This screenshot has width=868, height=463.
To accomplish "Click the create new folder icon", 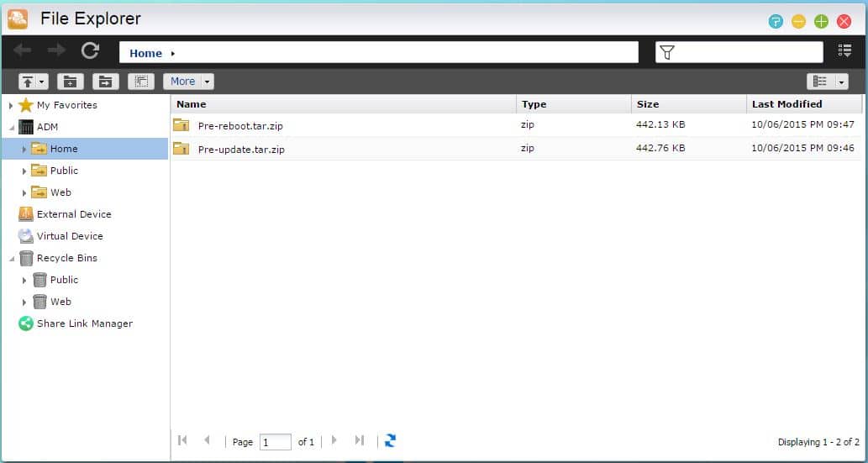I will tap(71, 82).
